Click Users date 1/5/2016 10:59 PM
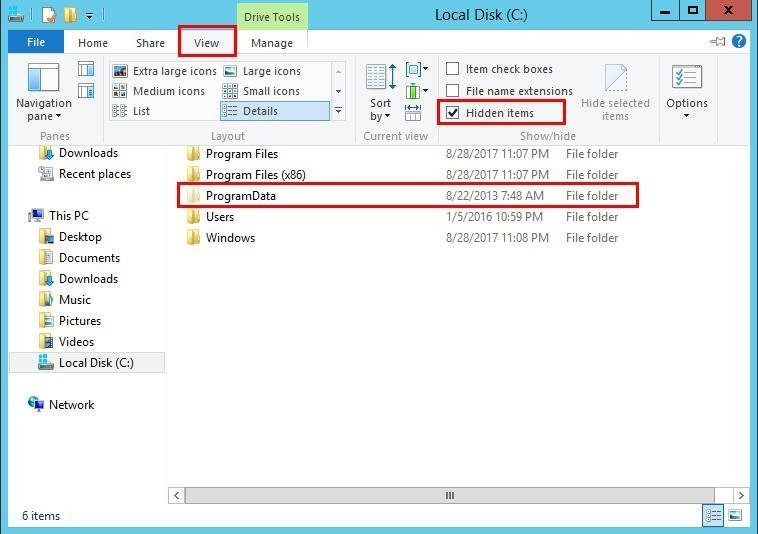 [494, 216]
